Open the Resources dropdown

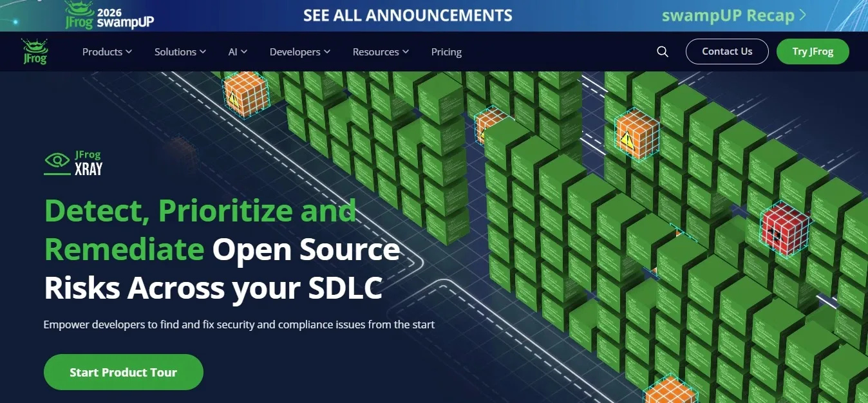coord(381,52)
